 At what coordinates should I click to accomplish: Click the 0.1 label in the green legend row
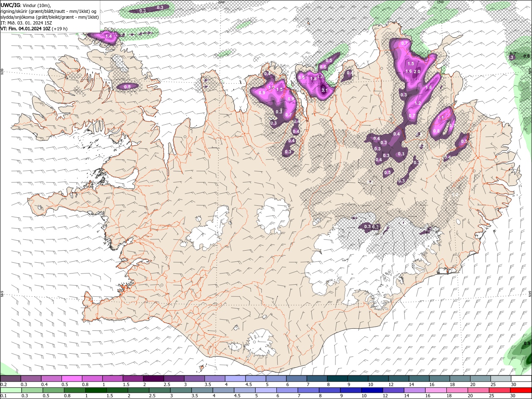[3, 396]
